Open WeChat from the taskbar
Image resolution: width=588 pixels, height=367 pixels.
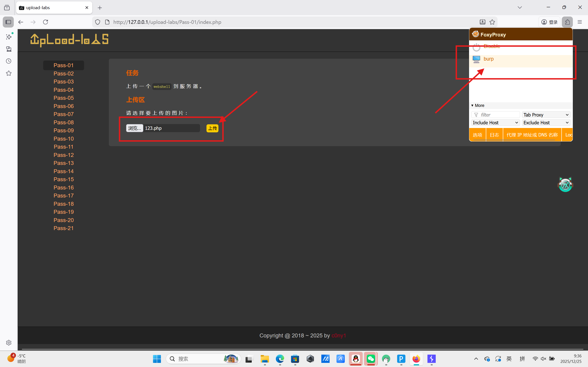371,359
